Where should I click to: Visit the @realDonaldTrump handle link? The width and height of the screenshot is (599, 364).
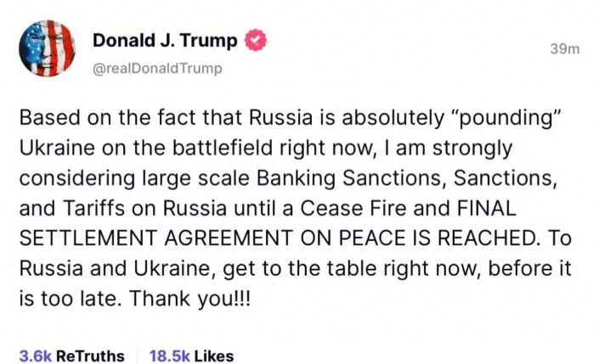(x=157, y=69)
